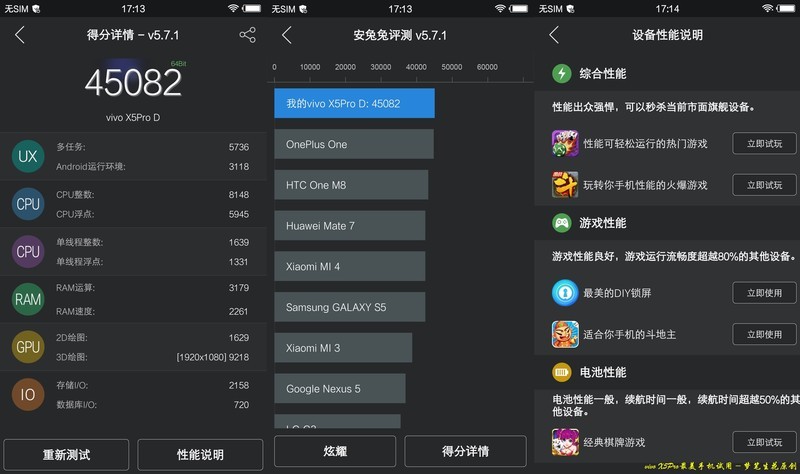800x474 pixels.
Task: Tap the 单线程浮点 score 1331
Action: tap(239, 262)
